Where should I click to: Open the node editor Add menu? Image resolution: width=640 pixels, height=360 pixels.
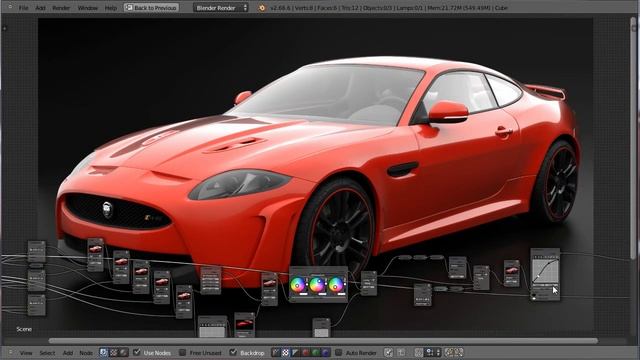pos(68,353)
